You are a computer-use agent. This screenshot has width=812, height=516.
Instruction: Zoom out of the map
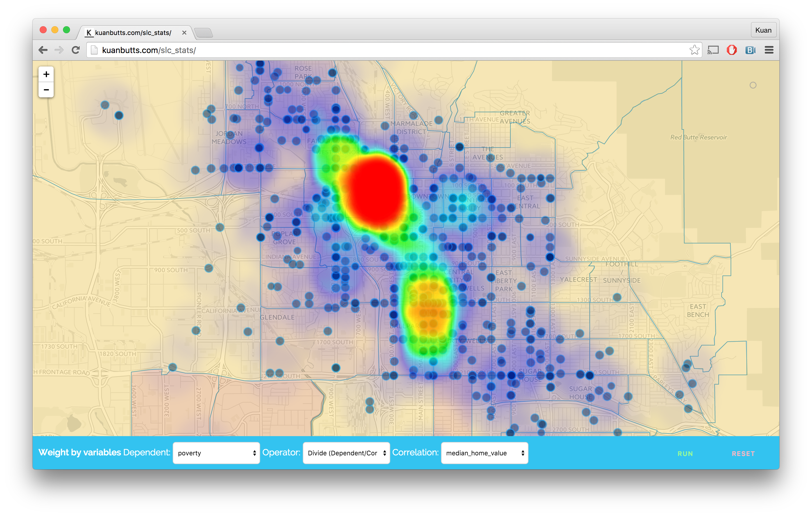(x=46, y=90)
